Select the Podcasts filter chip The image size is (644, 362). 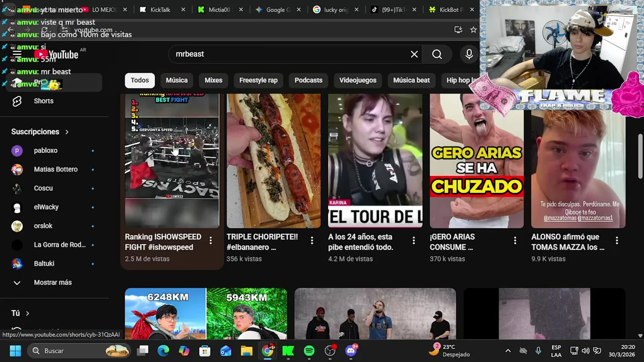click(x=308, y=80)
